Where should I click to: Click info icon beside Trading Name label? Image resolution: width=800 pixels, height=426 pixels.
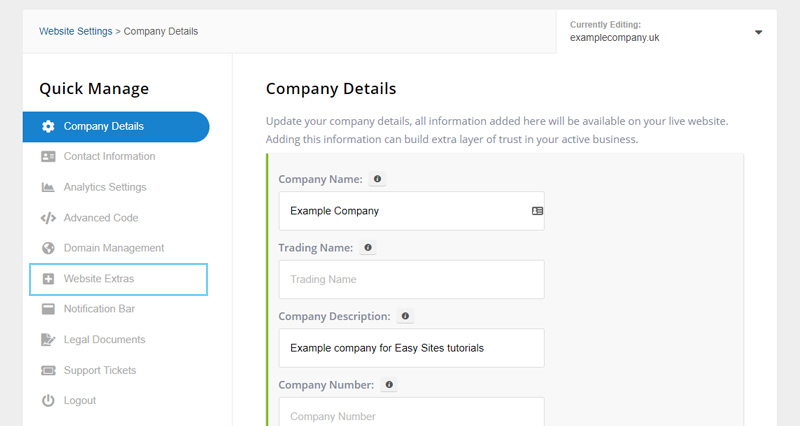click(x=368, y=247)
